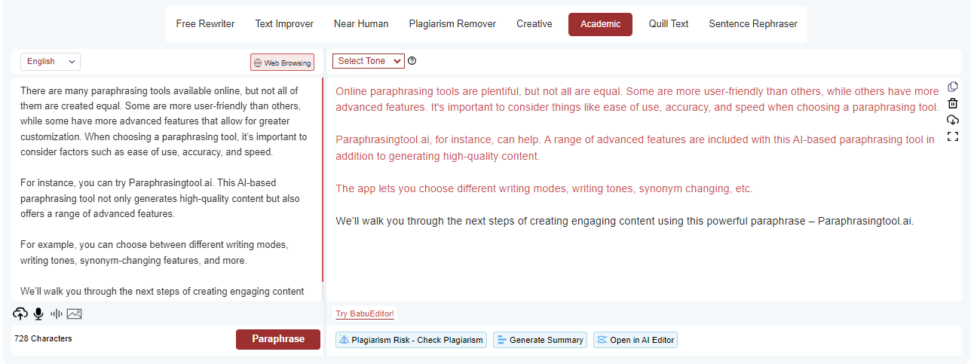Open the English language dropdown
Viewport: 980px width, 364px height.
tap(51, 62)
